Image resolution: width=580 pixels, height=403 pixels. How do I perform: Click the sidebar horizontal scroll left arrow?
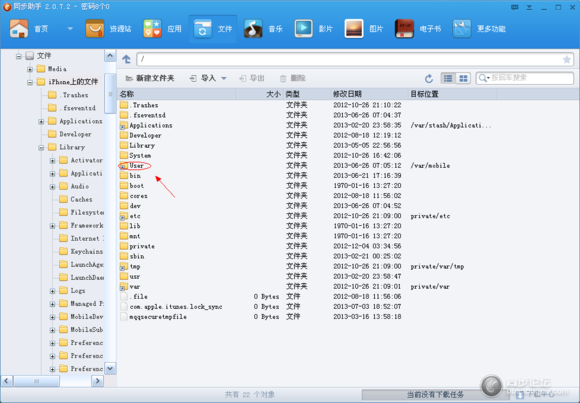coord(7,381)
